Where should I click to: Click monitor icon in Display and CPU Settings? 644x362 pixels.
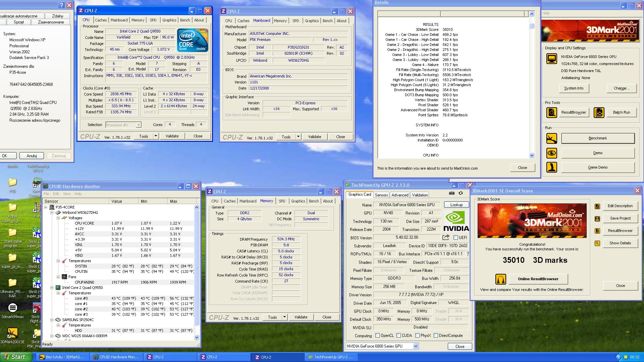pyautogui.click(x=552, y=59)
